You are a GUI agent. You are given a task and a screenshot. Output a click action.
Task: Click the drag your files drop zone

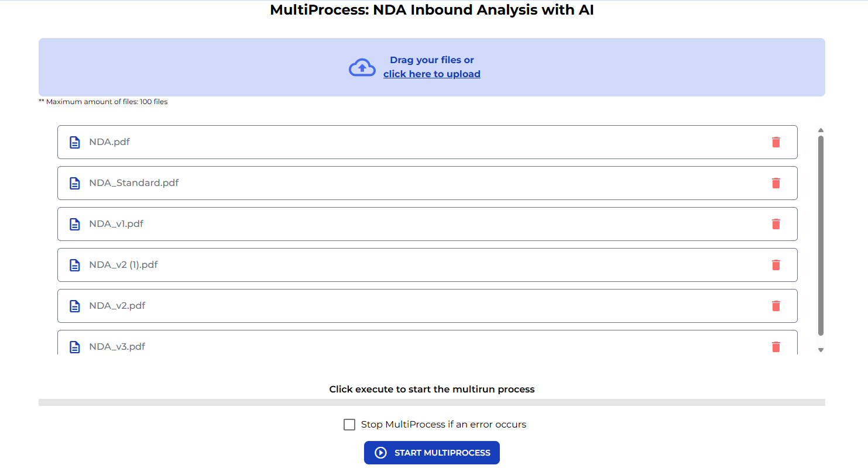click(x=432, y=67)
